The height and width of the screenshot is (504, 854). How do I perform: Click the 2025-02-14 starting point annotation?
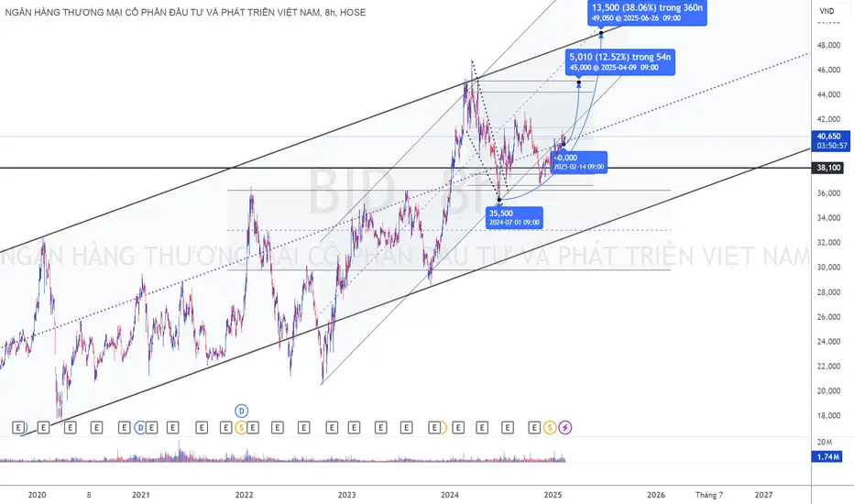pyautogui.click(x=578, y=161)
